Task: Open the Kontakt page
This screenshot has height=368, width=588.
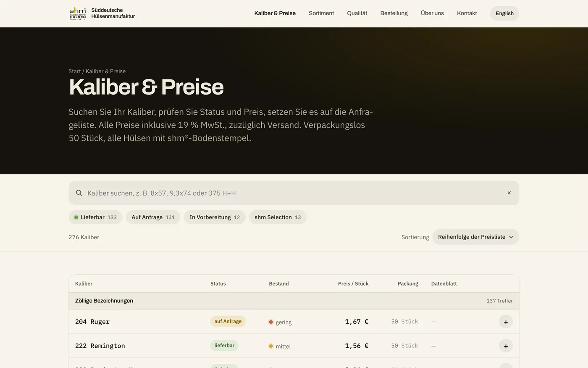Action: click(467, 13)
